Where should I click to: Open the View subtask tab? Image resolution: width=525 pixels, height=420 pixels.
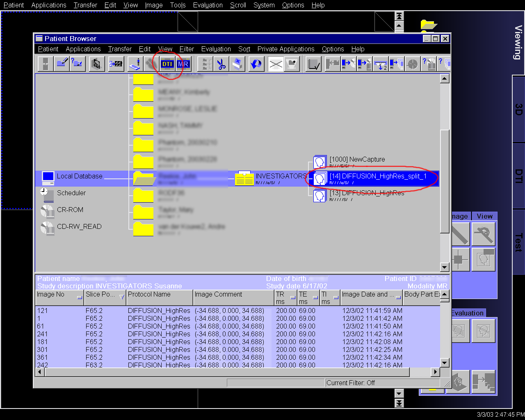(484, 216)
